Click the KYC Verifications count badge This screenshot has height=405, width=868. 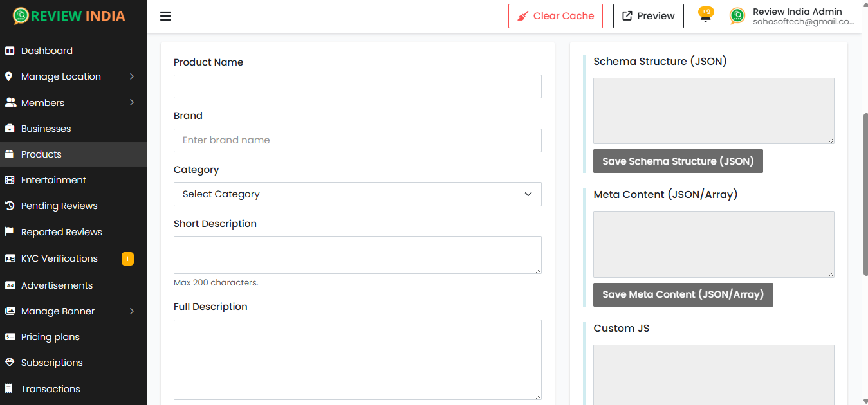point(127,258)
